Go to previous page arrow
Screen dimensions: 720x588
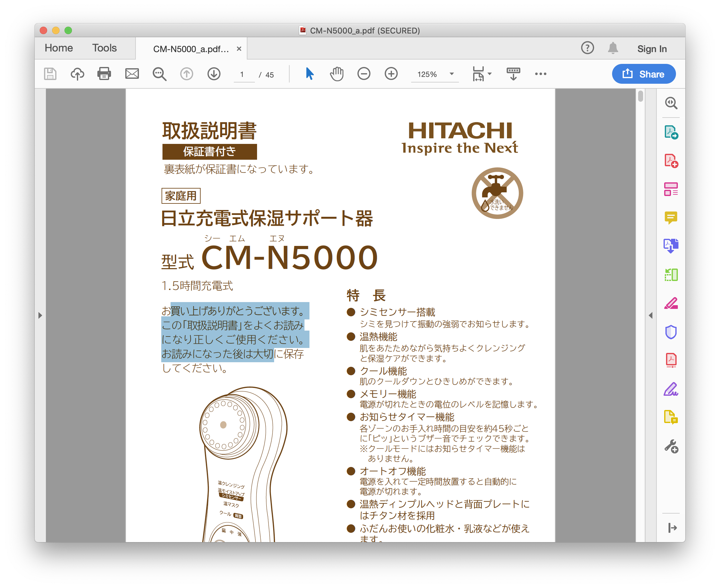[x=187, y=74]
